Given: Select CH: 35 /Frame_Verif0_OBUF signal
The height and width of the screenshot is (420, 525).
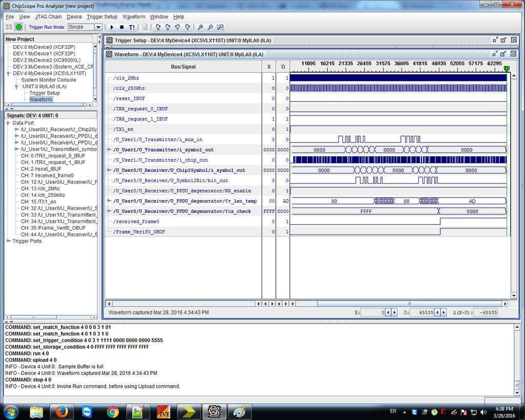Looking at the screenshot, I should coord(53,228).
